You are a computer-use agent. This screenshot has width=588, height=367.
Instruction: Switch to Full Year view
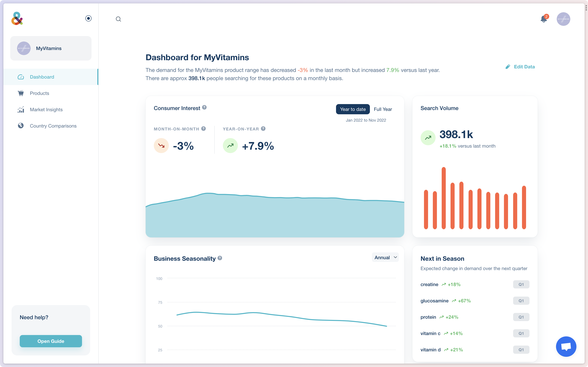[x=383, y=109]
